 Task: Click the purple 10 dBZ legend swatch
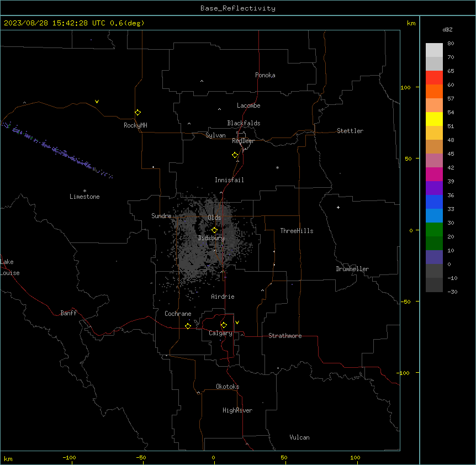click(x=434, y=257)
